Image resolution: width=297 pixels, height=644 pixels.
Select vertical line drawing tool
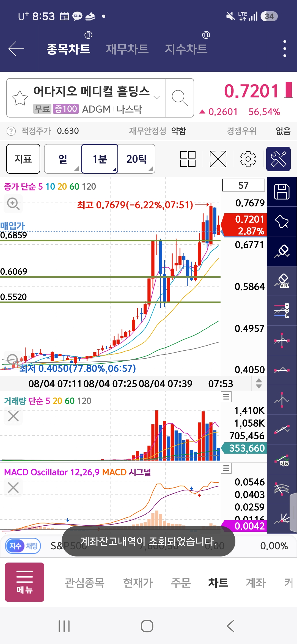click(x=282, y=400)
